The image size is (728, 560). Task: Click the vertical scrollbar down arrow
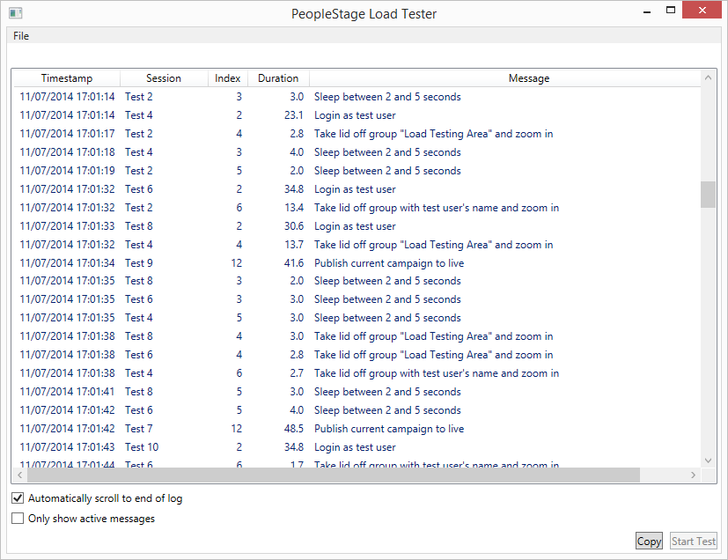pos(708,461)
